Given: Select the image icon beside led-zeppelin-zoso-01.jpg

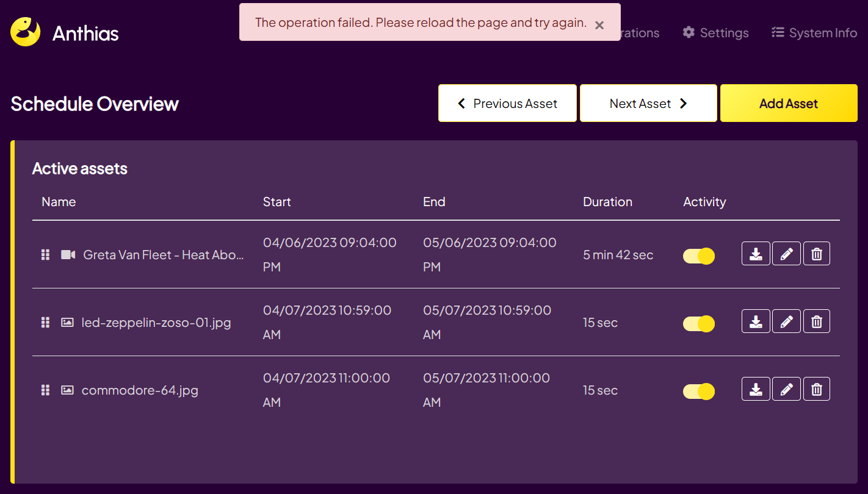Looking at the screenshot, I should click(67, 323).
